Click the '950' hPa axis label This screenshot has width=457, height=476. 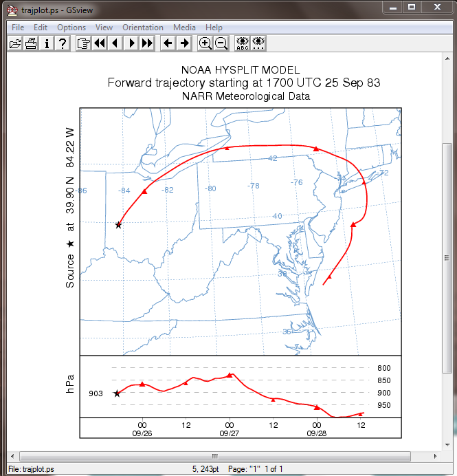click(384, 405)
